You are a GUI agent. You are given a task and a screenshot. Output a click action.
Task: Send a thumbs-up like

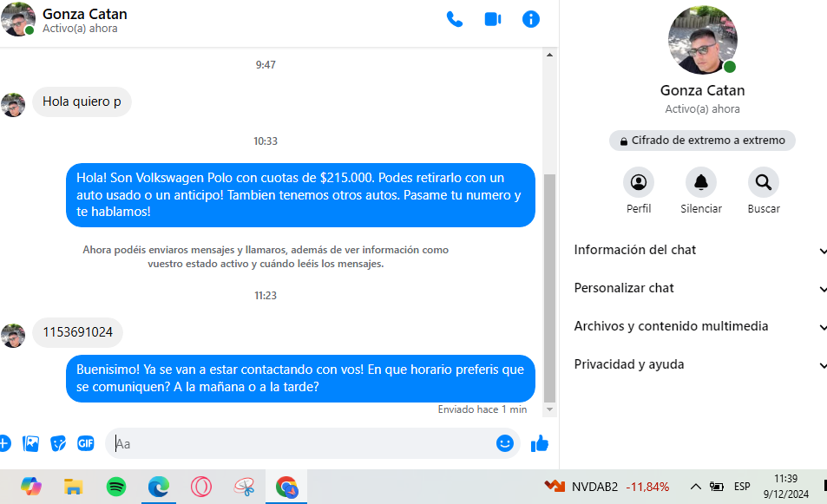[540, 444]
